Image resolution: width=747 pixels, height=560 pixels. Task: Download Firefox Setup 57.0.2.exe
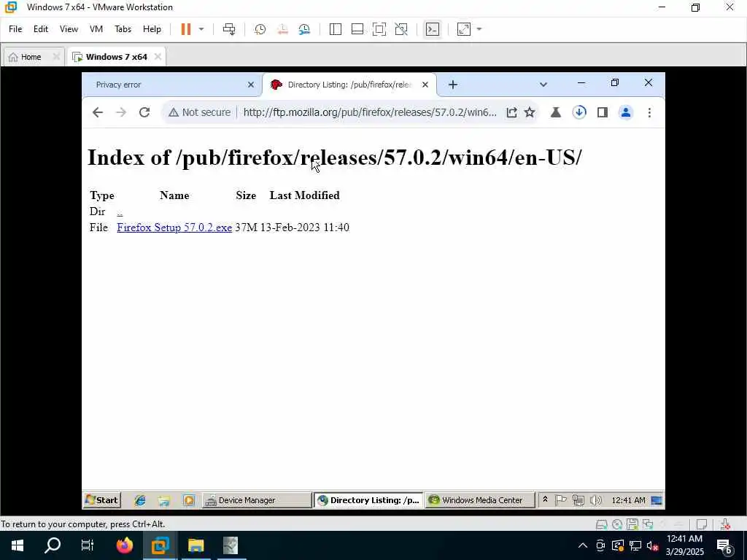[x=174, y=227]
